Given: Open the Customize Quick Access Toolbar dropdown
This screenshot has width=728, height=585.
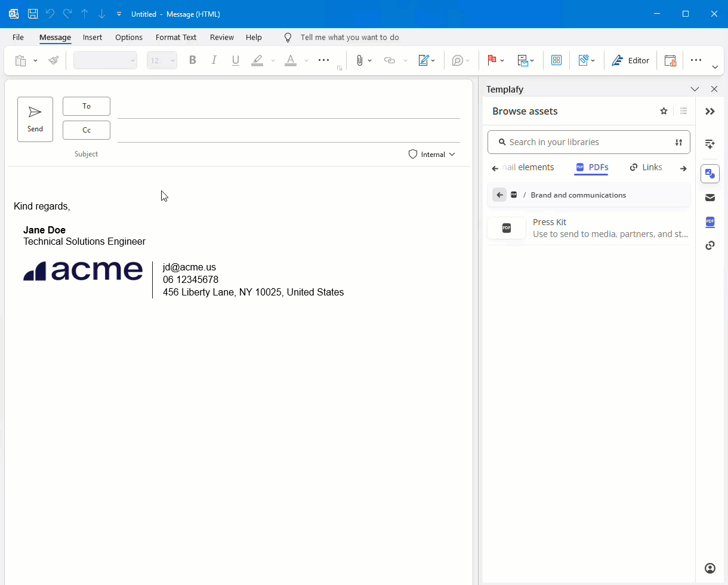Looking at the screenshot, I should coord(119,14).
